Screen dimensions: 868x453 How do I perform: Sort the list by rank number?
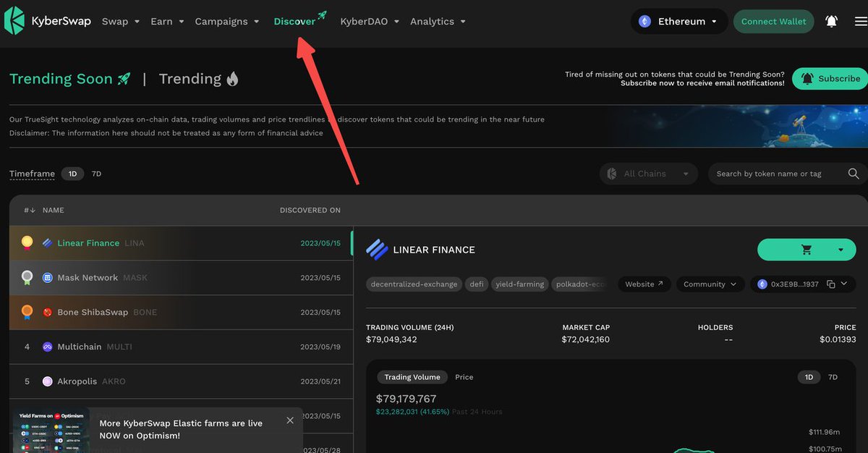(x=30, y=210)
